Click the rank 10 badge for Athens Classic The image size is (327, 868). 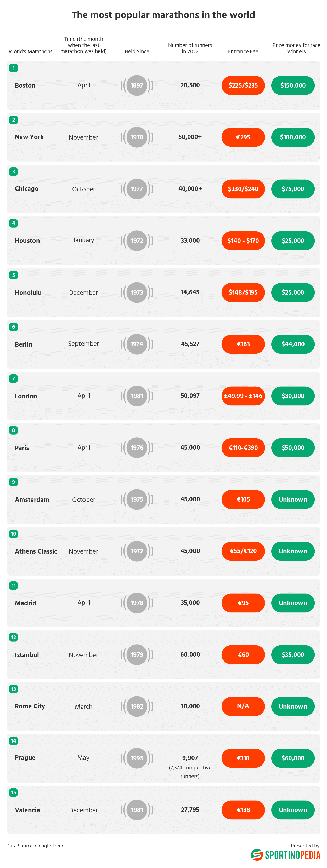pyautogui.click(x=14, y=534)
